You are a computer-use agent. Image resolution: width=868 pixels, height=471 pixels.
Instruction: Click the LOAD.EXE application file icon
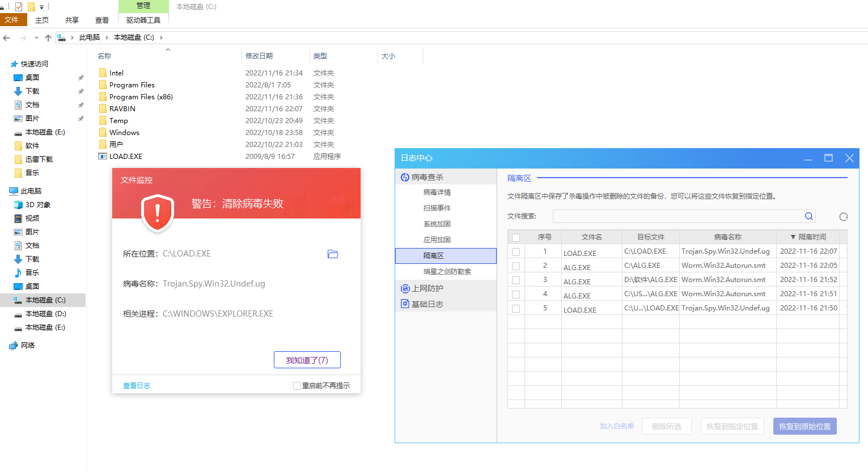tap(103, 157)
